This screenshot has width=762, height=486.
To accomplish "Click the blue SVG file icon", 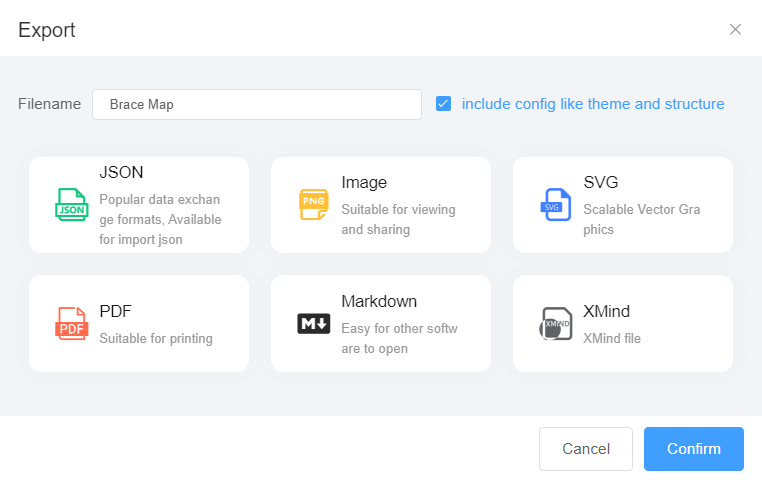I will pos(555,204).
